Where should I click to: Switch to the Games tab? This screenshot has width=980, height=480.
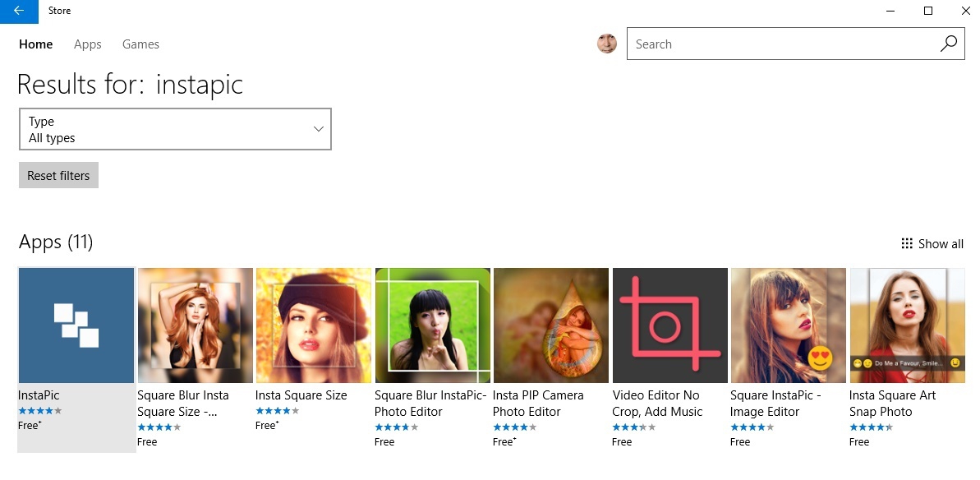(140, 44)
